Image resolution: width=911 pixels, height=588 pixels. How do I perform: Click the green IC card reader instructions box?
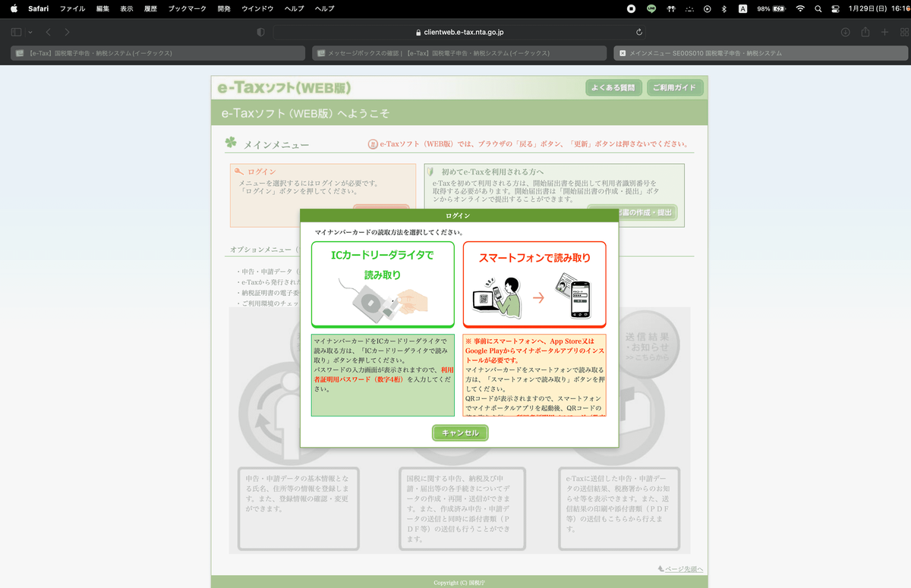383,375
